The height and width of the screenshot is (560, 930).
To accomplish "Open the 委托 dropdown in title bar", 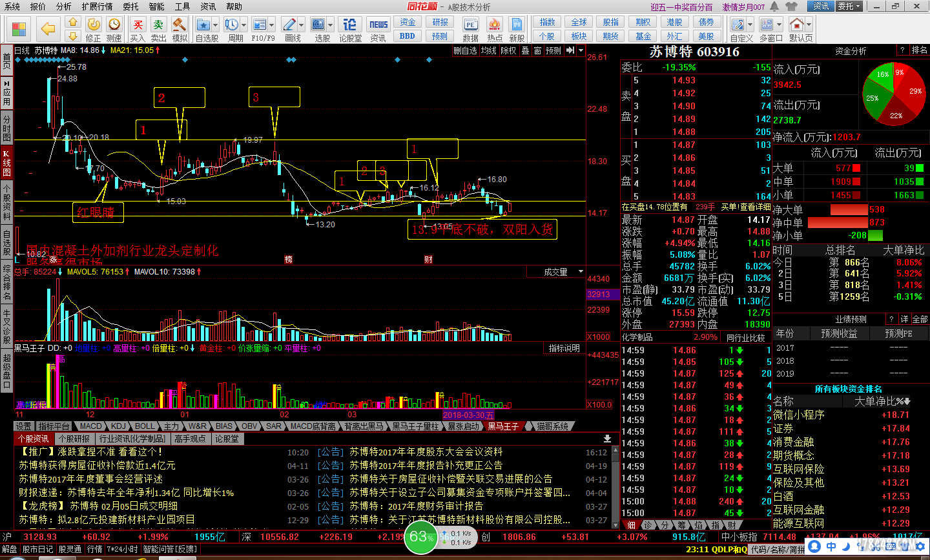I will 849,6.
